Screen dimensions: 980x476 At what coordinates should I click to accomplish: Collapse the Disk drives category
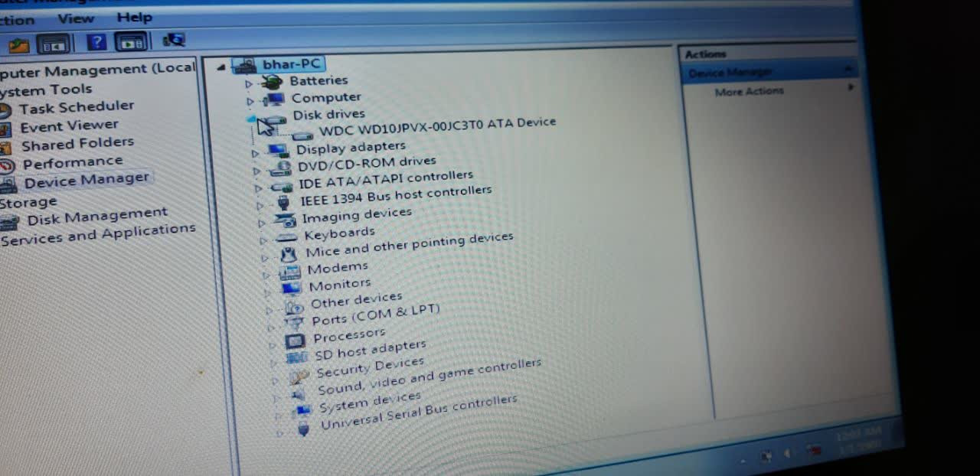251,119
